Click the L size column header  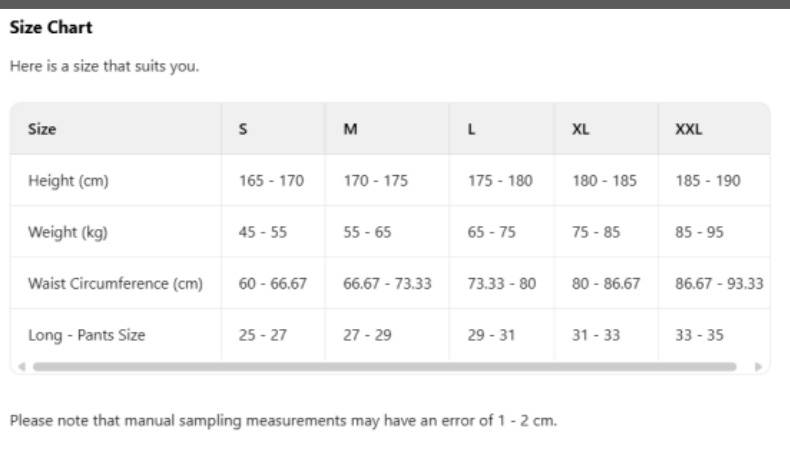point(472,129)
